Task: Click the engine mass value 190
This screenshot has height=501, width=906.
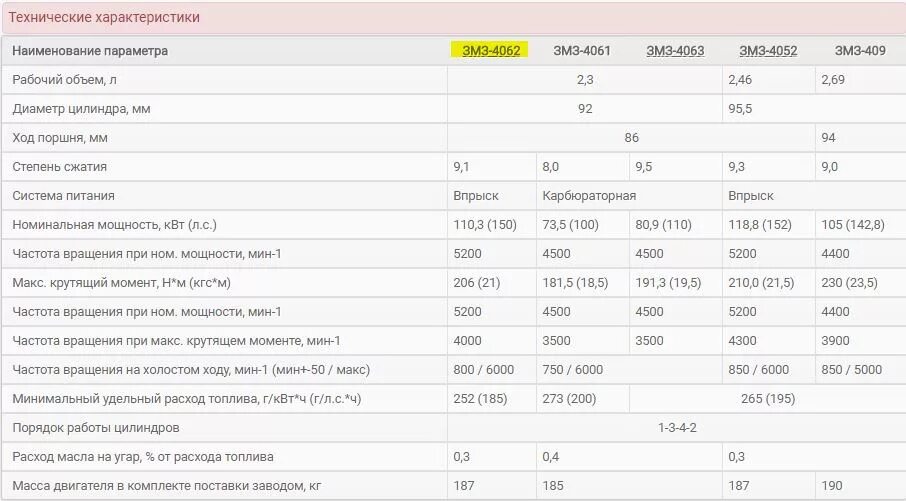Action: click(832, 485)
